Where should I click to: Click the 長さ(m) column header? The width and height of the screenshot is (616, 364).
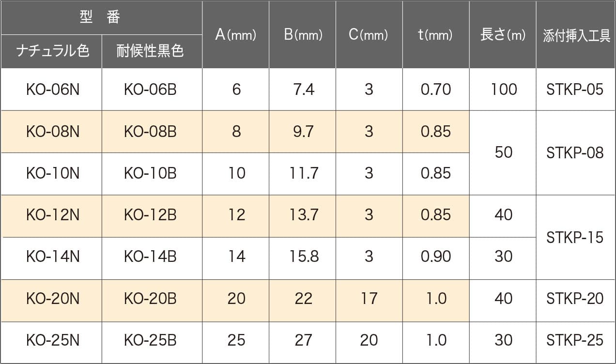503,35
